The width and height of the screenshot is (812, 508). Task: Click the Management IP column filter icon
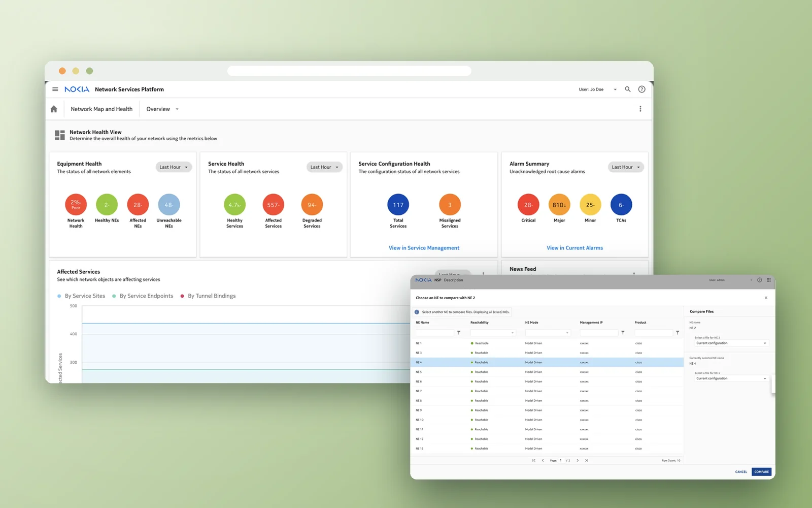[623, 333]
